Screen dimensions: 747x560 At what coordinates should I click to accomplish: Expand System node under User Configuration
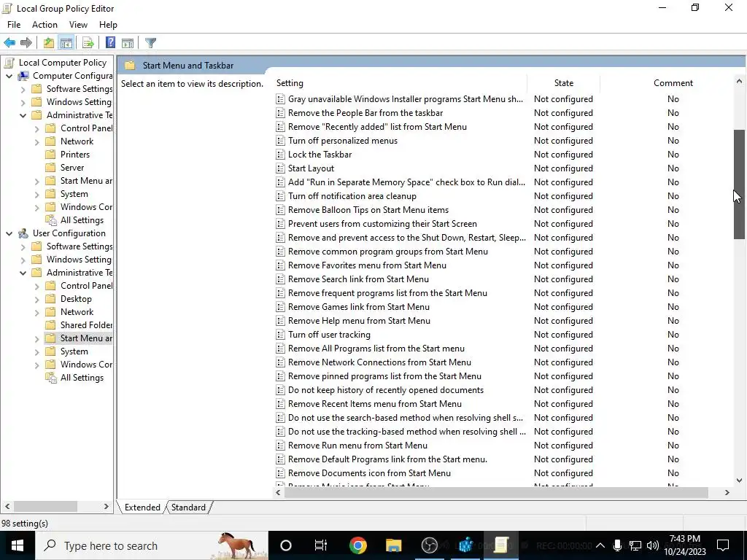coord(36,352)
